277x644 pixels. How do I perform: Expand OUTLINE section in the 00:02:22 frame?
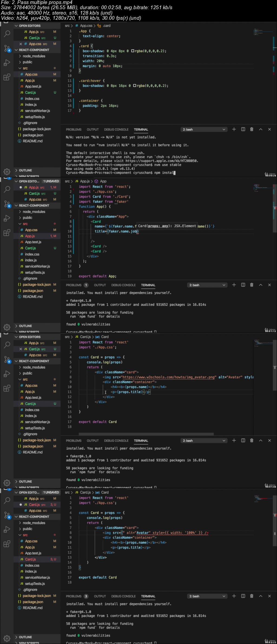(25, 637)
